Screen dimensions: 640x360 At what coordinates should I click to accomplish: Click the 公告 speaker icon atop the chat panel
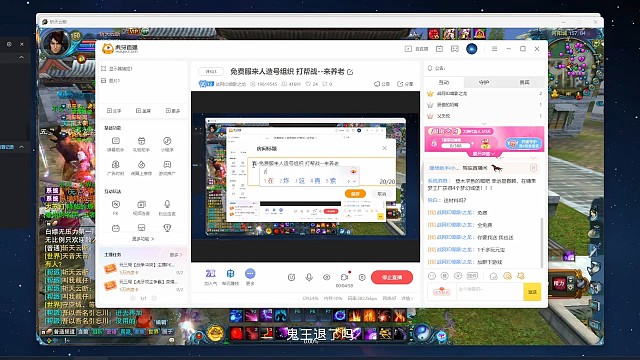[430, 68]
